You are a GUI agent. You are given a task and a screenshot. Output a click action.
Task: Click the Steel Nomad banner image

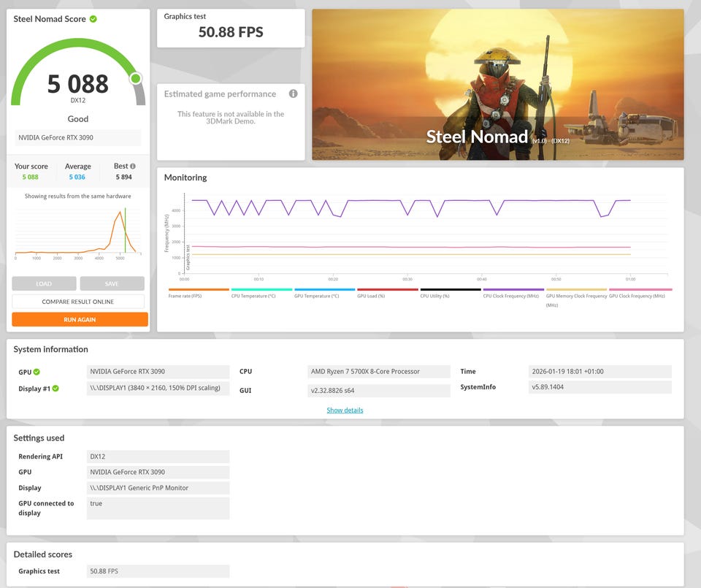pos(497,85)
